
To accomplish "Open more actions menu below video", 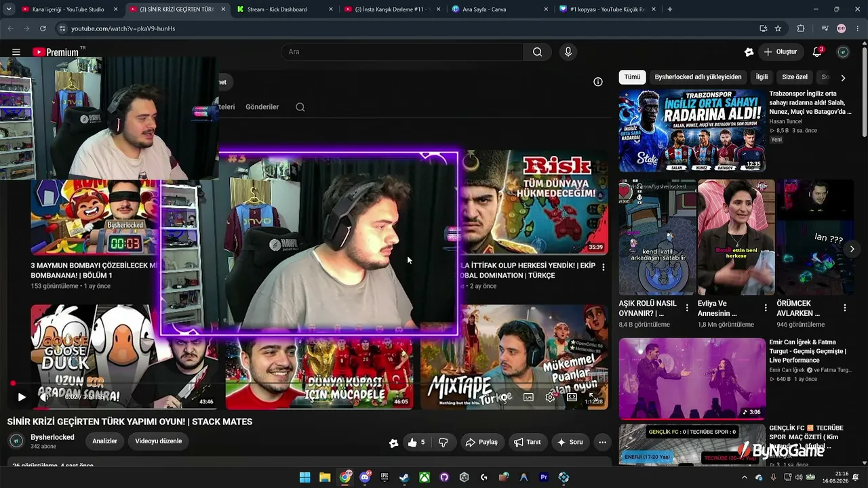I will (x=602, y=443).
